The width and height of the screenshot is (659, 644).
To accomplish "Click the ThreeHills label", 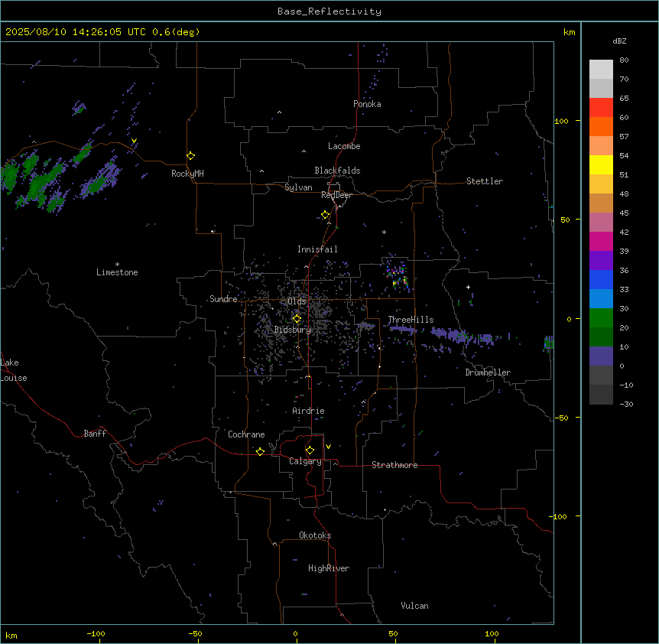I will pyautogui.click(x=411, y=320).
